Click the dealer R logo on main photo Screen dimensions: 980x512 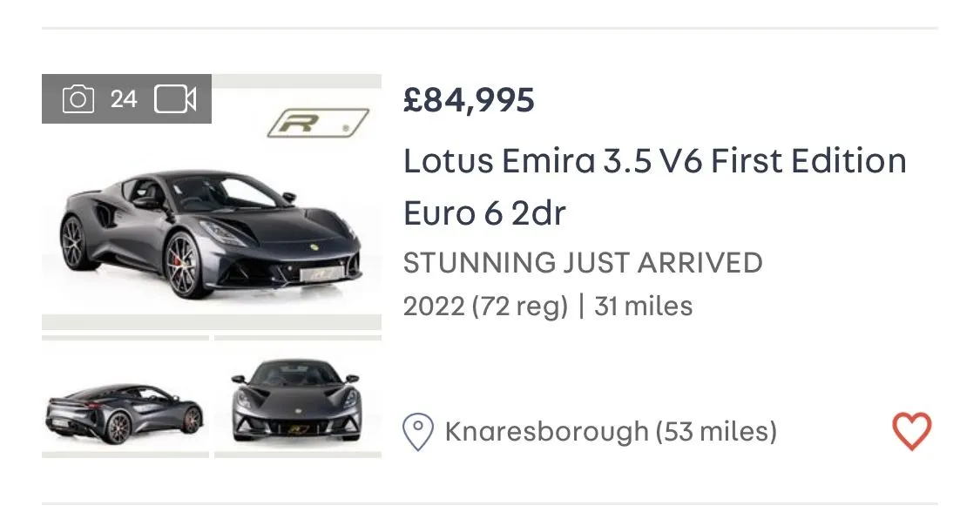click(316, 124)
